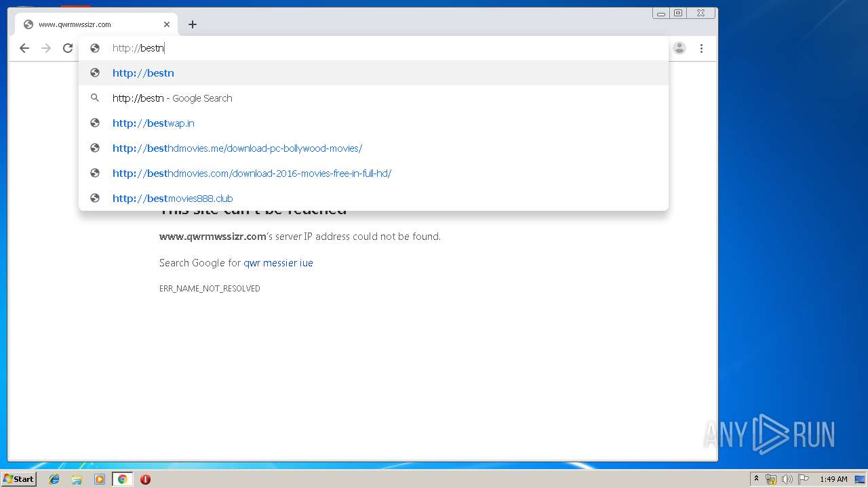
Task: Reload the current page
Action: pyautogui.click(x=68, y=48)
